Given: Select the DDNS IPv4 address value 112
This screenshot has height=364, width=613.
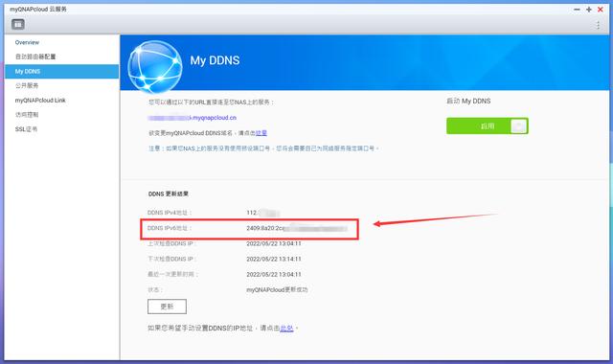Looking at the screenshot, I should [263, 213].
